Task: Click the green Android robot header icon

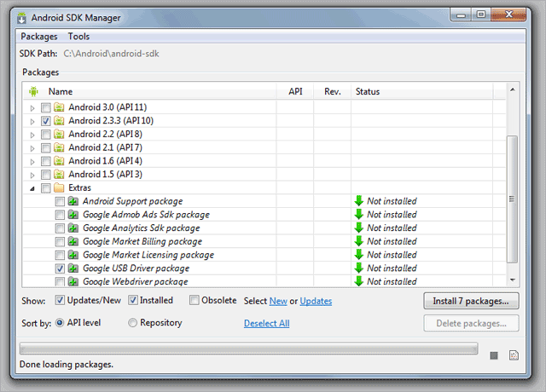Action: (33, 91)
